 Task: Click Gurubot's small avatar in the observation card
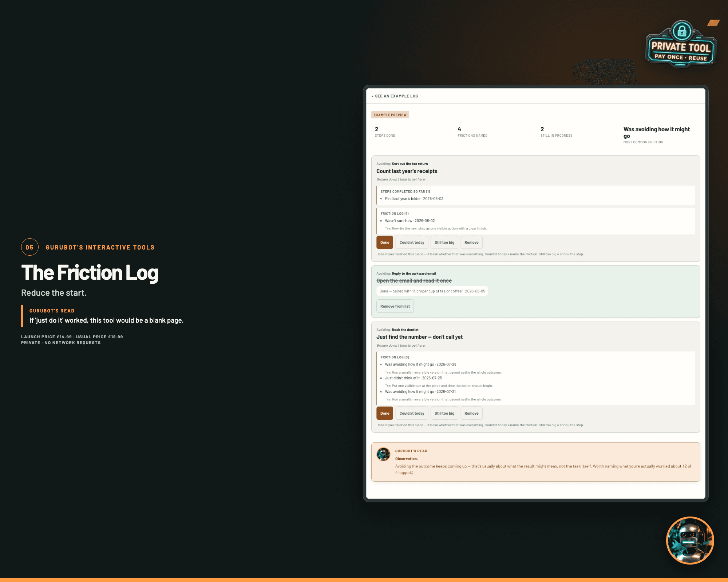click(383, 454)
